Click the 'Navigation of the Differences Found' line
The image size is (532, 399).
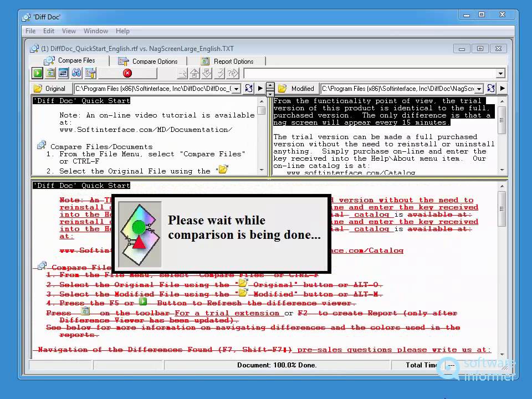pyautogui.click(x=165, y=350)
